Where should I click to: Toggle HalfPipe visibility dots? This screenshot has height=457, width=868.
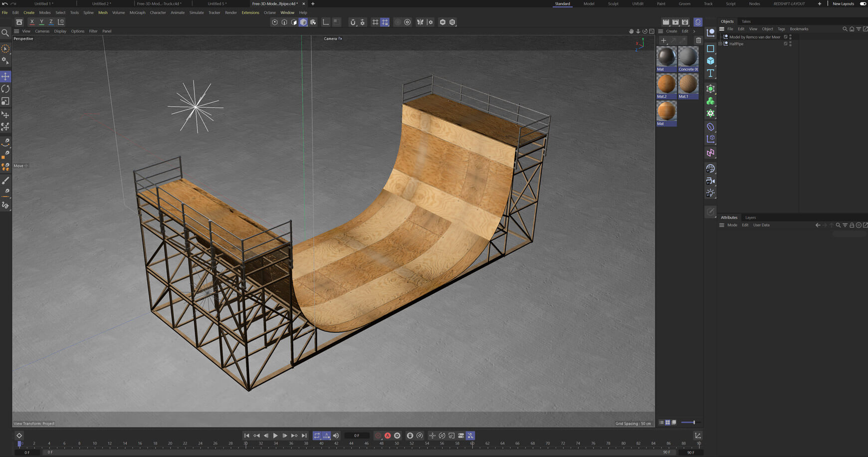tap(790, 44)
